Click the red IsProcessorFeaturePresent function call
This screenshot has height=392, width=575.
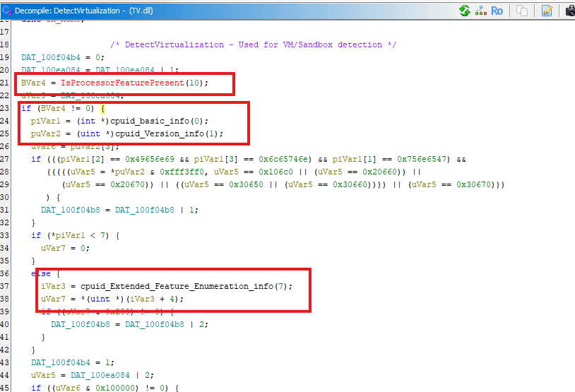point(122,83)
